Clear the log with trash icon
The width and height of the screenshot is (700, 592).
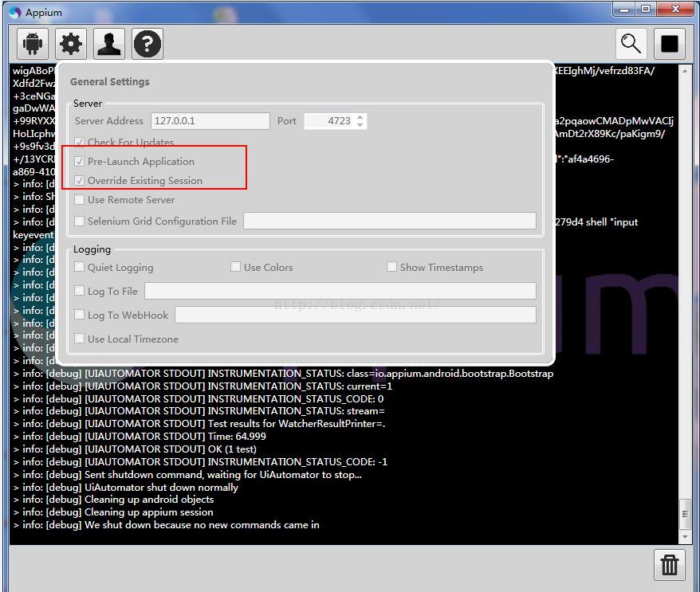click(669, 565)
